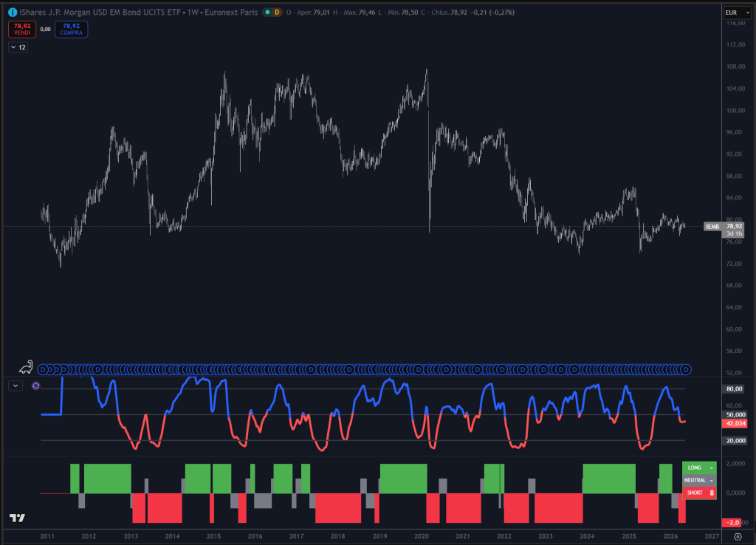Click the 112,00 price scale label
The width and height of the screenshot is (756, 545).
point(735,45)
